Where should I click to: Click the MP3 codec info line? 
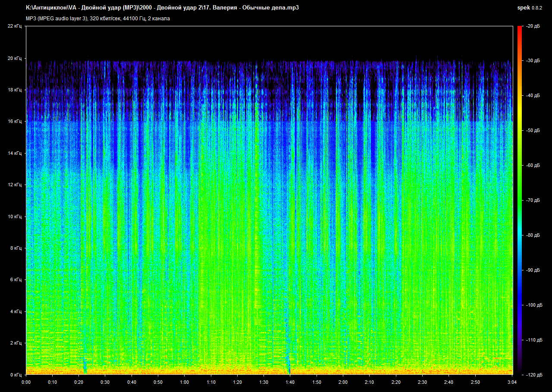coord(98,19)
